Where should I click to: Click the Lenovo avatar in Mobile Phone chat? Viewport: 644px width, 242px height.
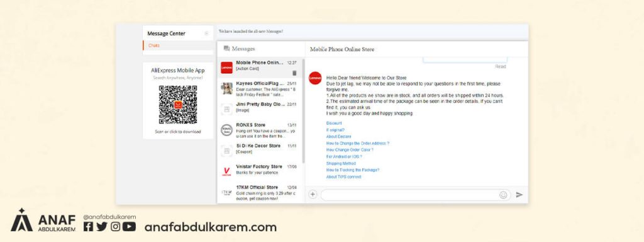tap(226, 67)
